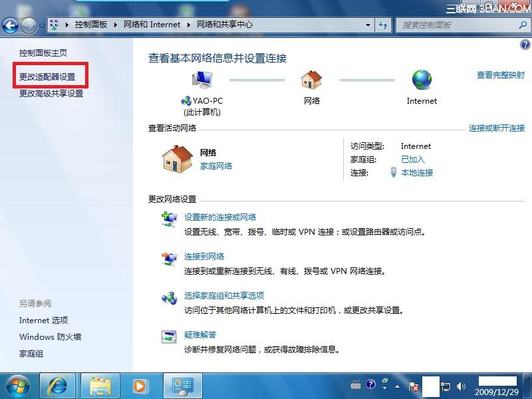Screen dimensions: 532x399
Task: Click the 连接到网络 icon
Action: pyautogui.click(x=169, y=259)
